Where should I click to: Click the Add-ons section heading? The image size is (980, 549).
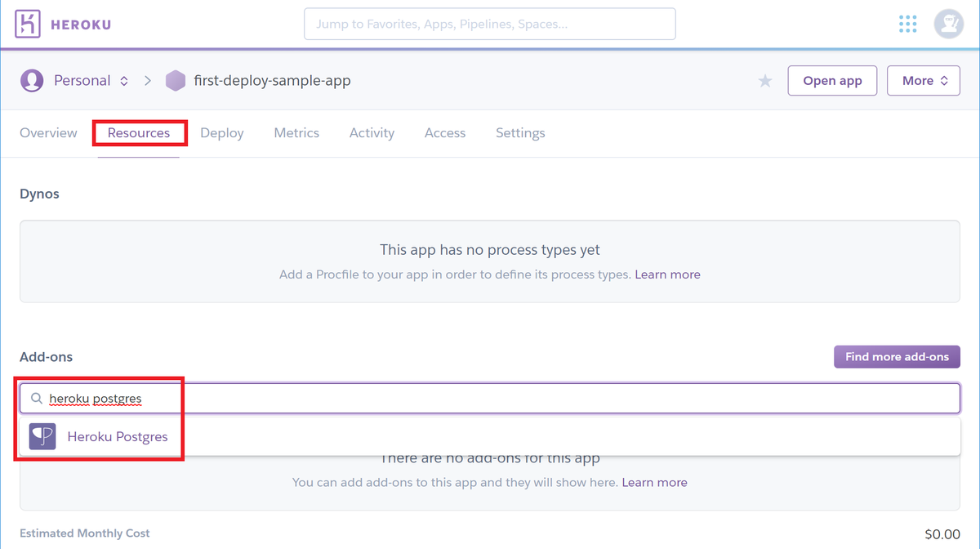pyautogui.click(x=46, y=357)
